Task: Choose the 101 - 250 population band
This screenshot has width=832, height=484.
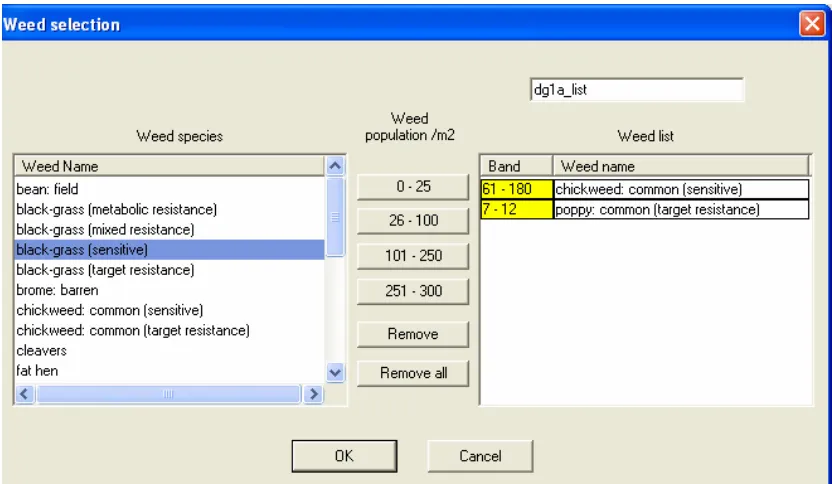Action: pyautogui.click(x=413, y=256)
